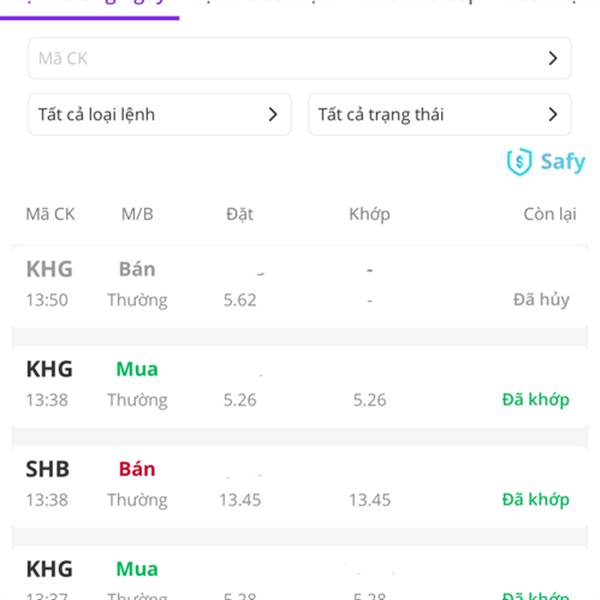Sort by the M/B column header
The image size is (600, 600).
tap(137, 214)
